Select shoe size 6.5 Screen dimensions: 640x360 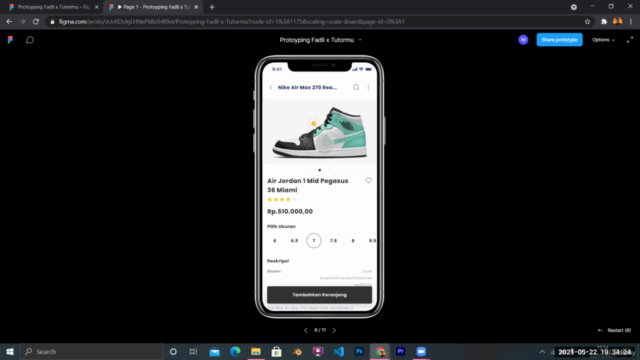tap(294, 241)
